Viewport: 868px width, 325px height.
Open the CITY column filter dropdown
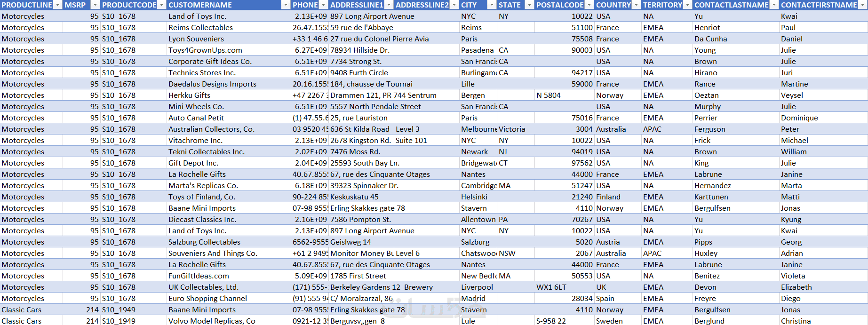492,5
